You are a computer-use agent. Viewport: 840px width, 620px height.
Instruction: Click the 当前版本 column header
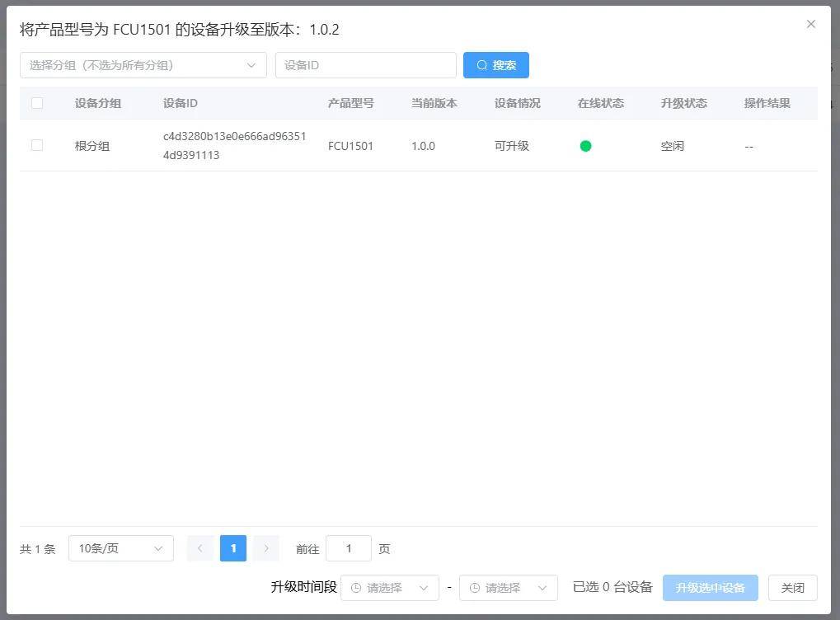coord(434,103)
